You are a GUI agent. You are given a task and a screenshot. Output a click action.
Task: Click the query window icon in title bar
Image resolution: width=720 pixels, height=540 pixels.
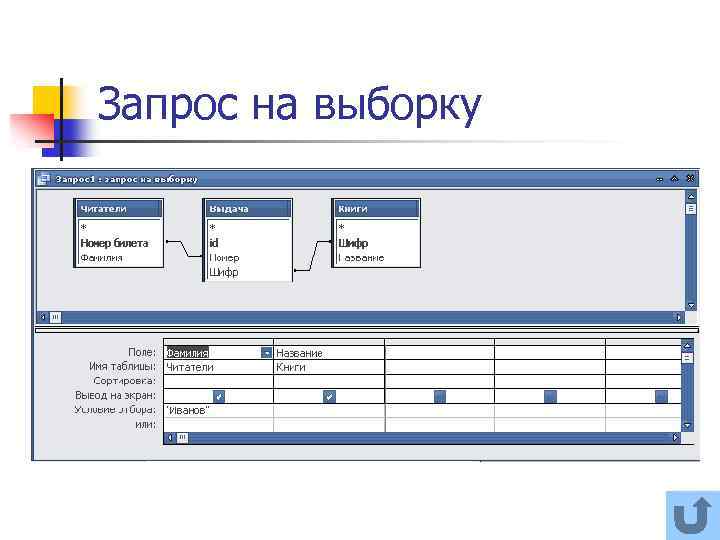[44, 179]
